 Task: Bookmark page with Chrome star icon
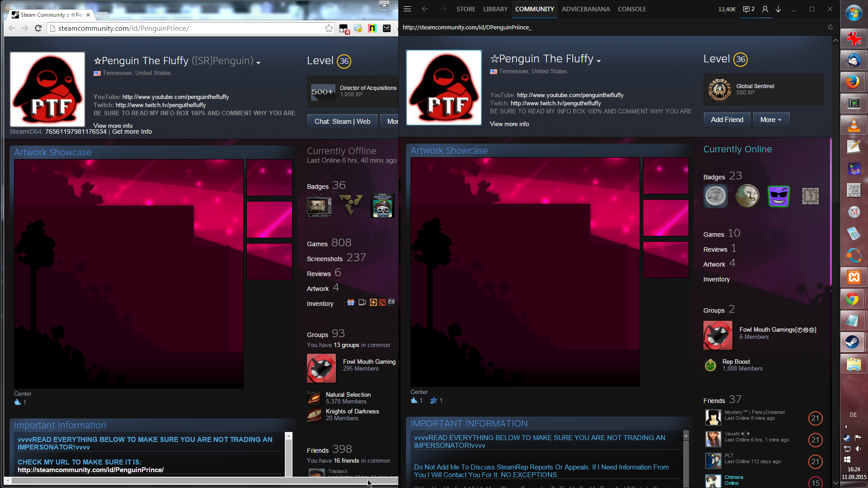[x=329, y=28]
